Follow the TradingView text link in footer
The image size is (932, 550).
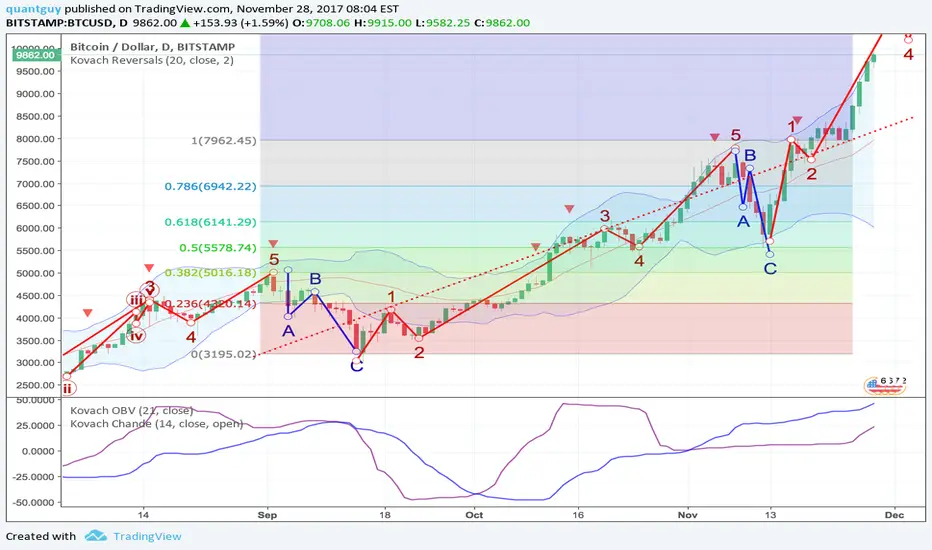click(x=147, y=536)
